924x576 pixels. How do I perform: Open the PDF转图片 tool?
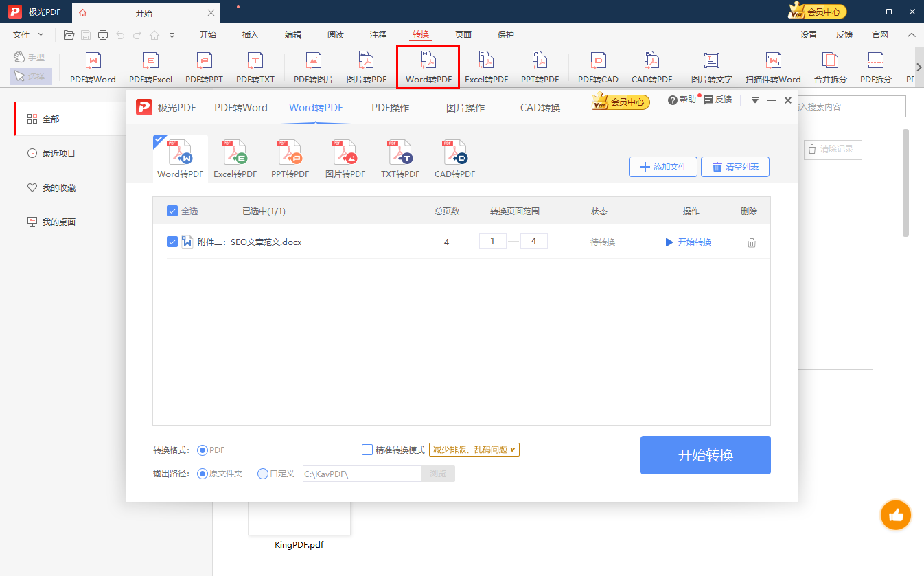pos(314,67)
